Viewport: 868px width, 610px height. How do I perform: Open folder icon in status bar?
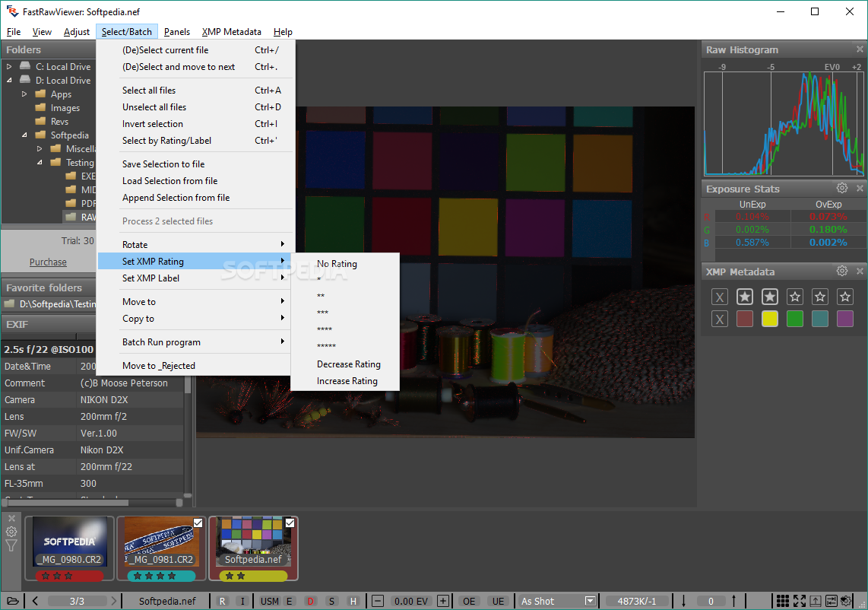pos(12,601)
